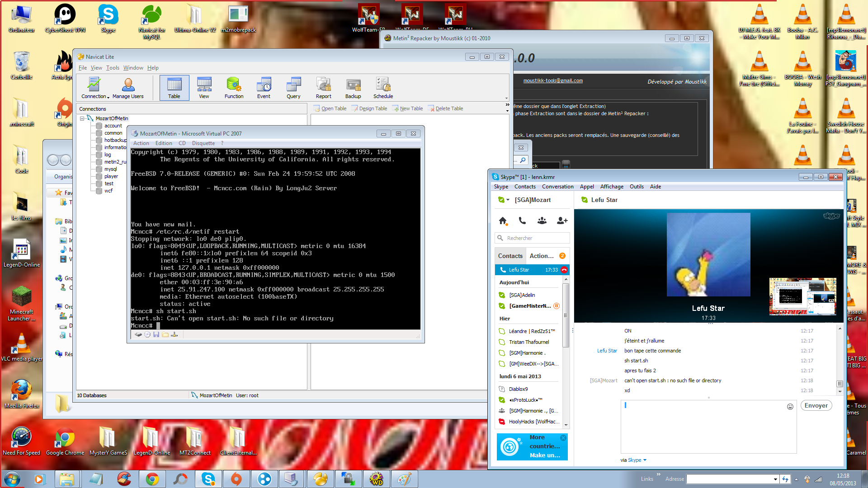868x488 pixels.
Task: Open Skype status dropdown next to [SGA]Mozart
Action: (x=508, y=200)
